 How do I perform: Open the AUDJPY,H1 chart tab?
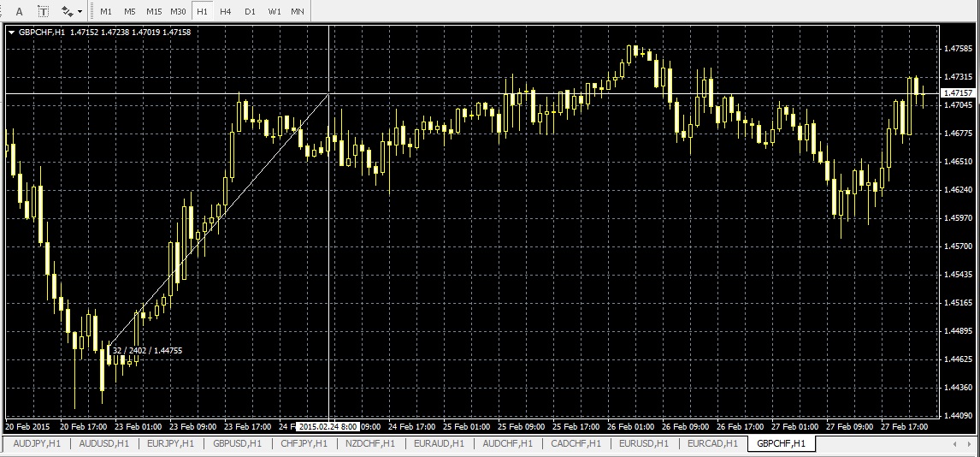tap(37, 443)
